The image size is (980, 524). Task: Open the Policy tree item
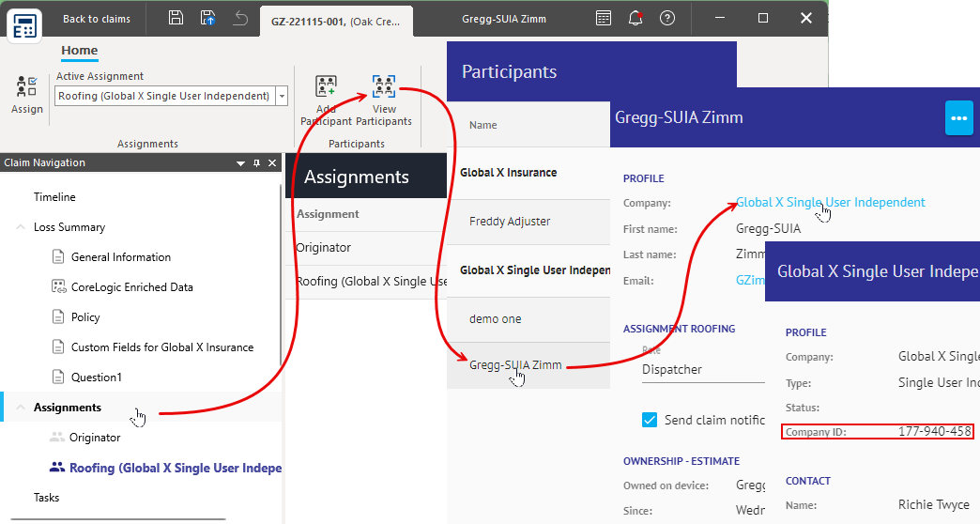85,317
